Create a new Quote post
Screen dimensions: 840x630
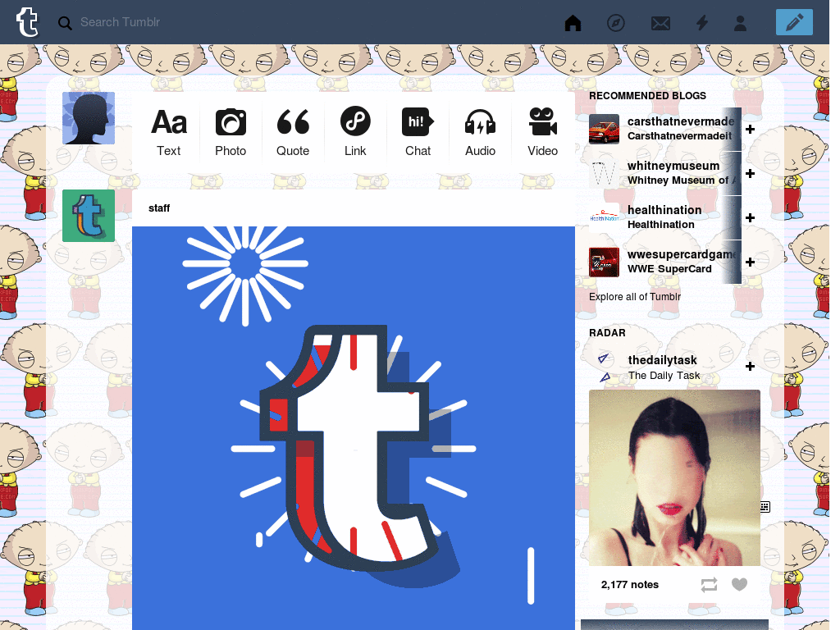(293, 132)
